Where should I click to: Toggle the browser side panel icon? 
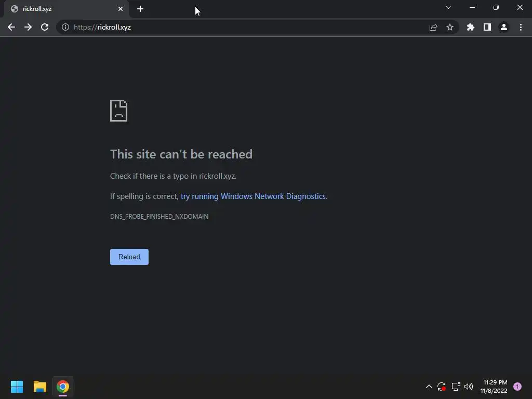[487, 27]
